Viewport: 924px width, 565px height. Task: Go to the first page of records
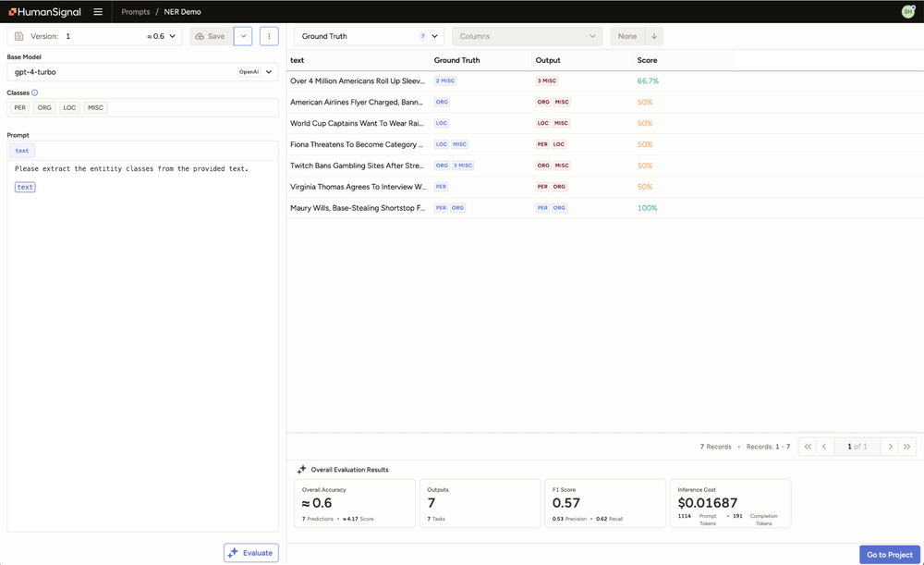point(808,447)
